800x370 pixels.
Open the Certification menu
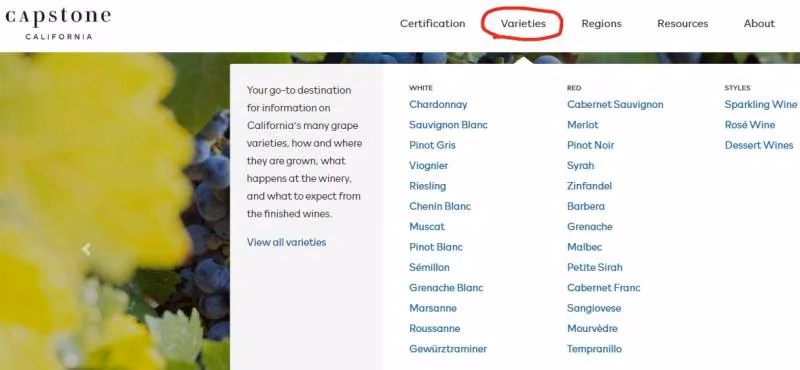[x=432, y=23]
